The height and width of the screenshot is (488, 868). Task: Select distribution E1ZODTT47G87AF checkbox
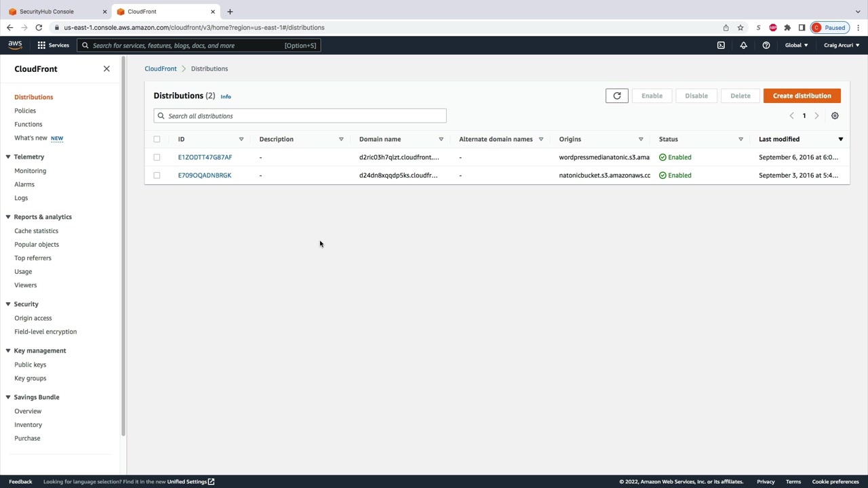pyautogui.click(x=157, y=157)
